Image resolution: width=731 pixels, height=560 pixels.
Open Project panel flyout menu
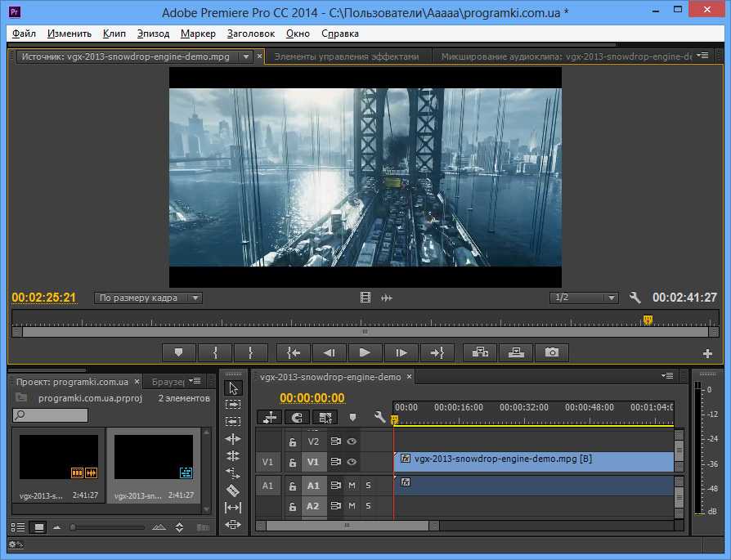(195, 382)
